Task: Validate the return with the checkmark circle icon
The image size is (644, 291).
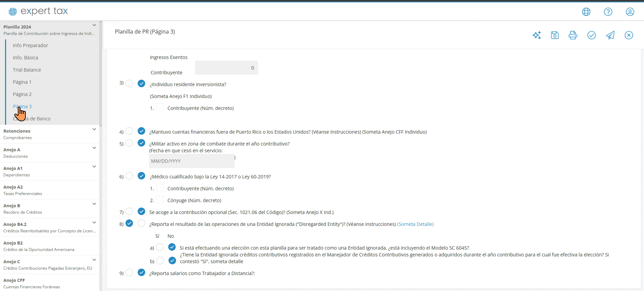Action: coord(591,35)
